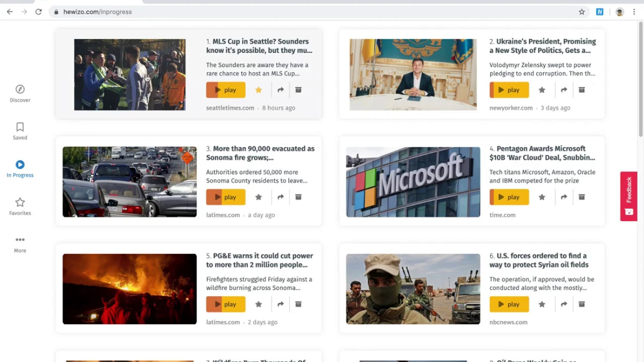This screenshot has height=362, width=644.
Task: Click the nbcnews.com source label
Action: pyautogui.click(x=508, y=322)
